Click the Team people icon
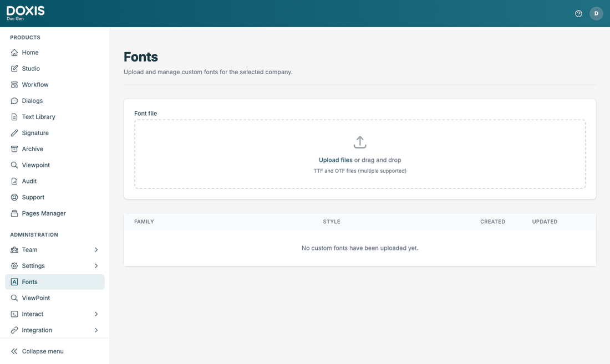Viewport: 610px width, 364px height. 14,250
